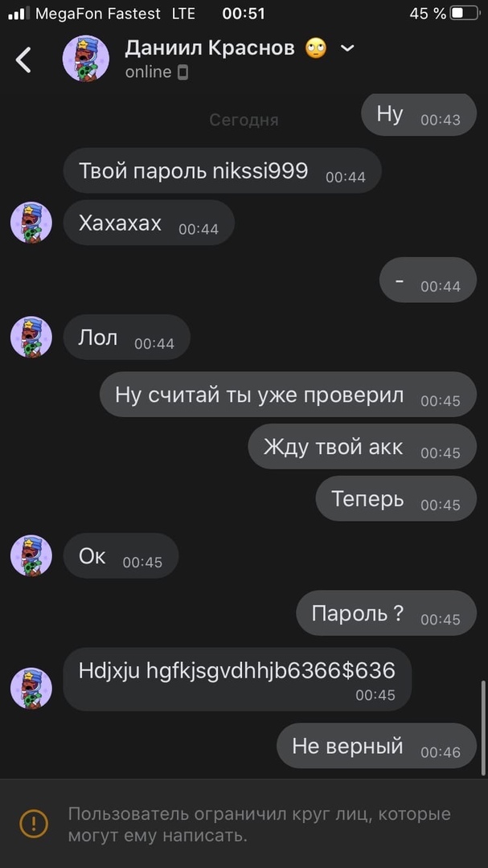Tap the eye-roll emoji status after the name
Screen dimensions: 488x868
(316, 49)
